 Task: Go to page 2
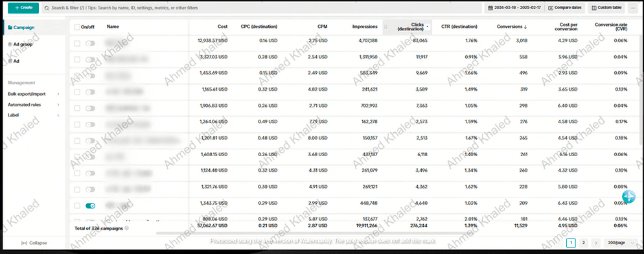tap(583, 243)
